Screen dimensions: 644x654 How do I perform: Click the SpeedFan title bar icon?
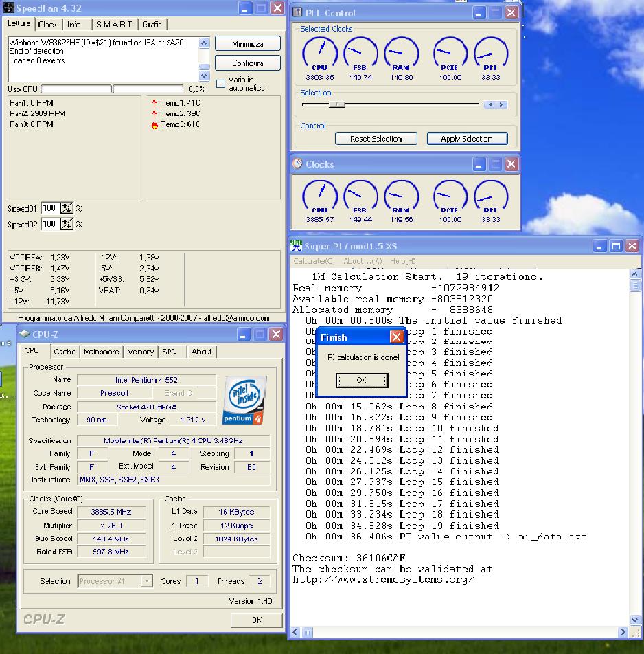point(9,8)
